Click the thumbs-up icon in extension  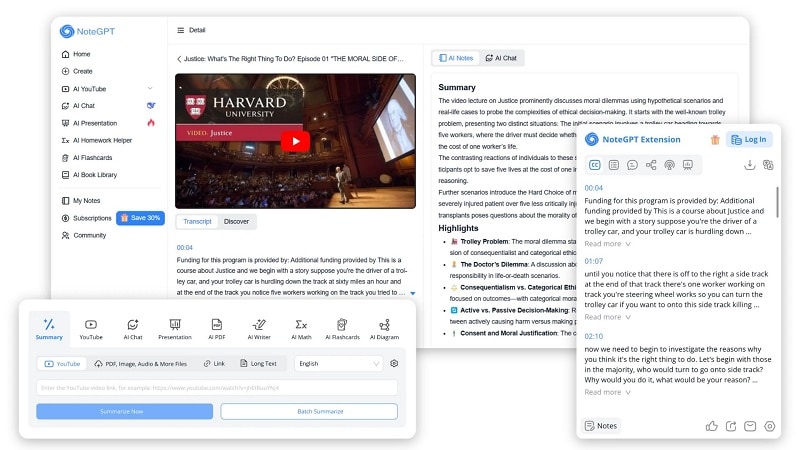coord(712,426)
